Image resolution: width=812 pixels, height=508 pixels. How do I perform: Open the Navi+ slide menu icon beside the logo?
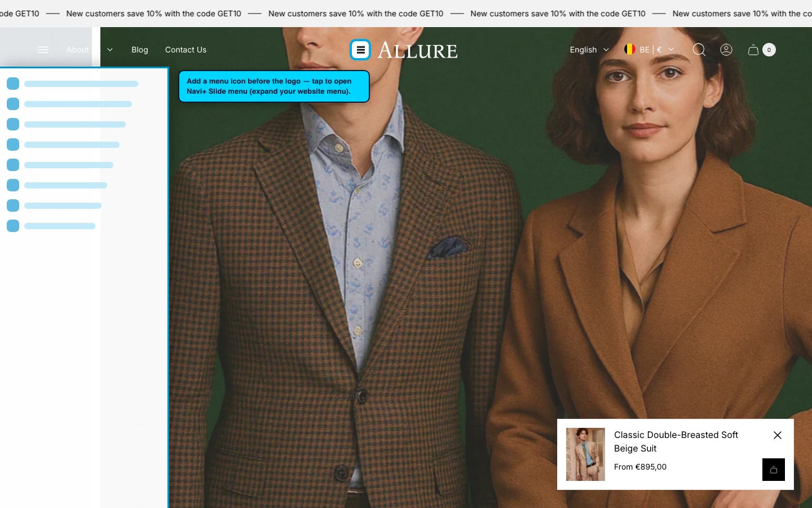[360, 50]
